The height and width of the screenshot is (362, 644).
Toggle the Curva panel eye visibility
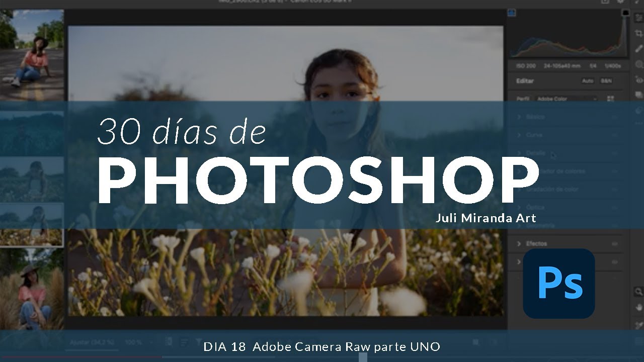coord(614,135)
